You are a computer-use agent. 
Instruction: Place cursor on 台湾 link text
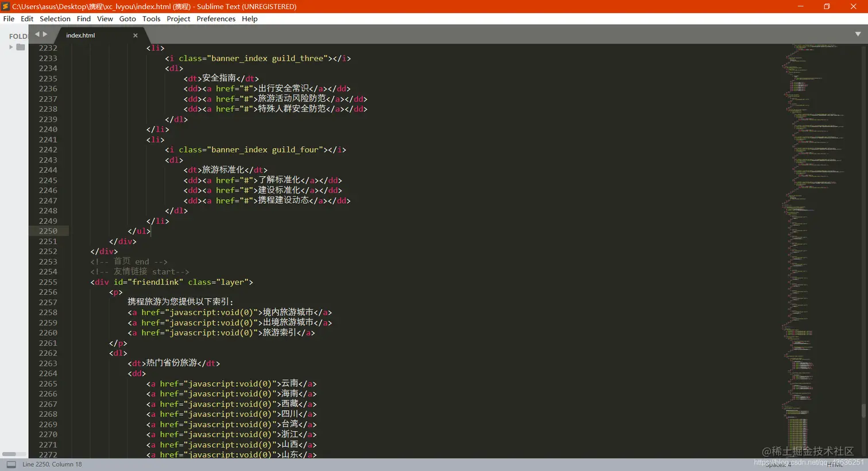(x=290, y=425)
